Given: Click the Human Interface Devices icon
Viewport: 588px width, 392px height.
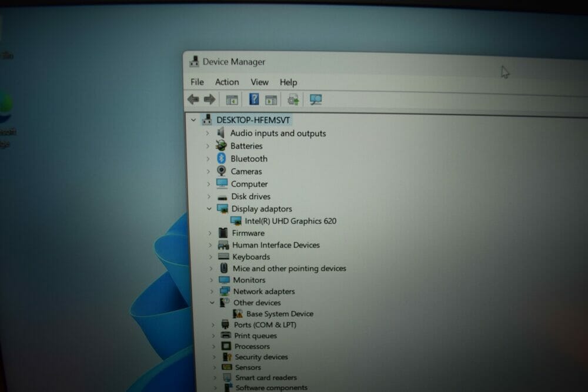Looking at the screenshot, I should [223, 245].
